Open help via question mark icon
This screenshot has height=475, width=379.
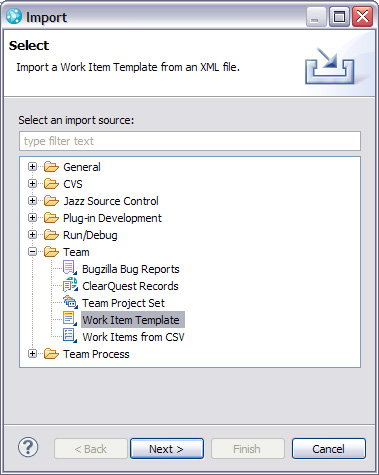point(28,447)
